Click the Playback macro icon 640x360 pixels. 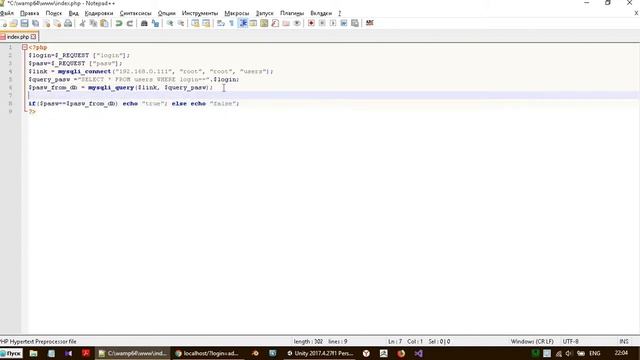point(333,23)
